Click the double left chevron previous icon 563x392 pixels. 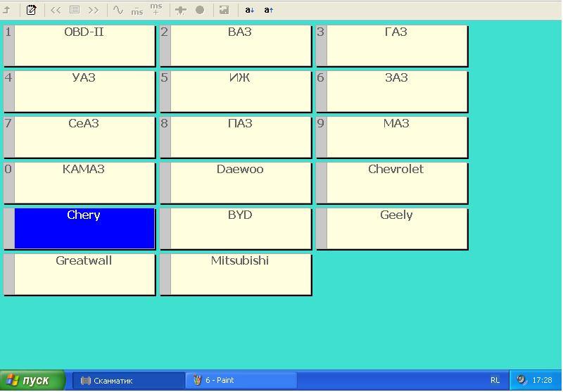click(x=56, y=10)
